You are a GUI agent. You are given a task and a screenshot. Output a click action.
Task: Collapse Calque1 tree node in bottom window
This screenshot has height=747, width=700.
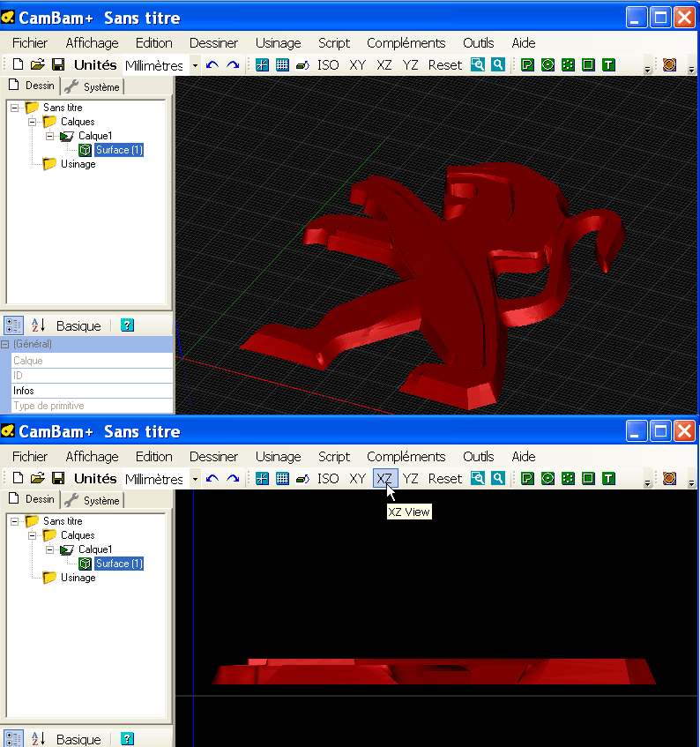(x=50, y=549)
